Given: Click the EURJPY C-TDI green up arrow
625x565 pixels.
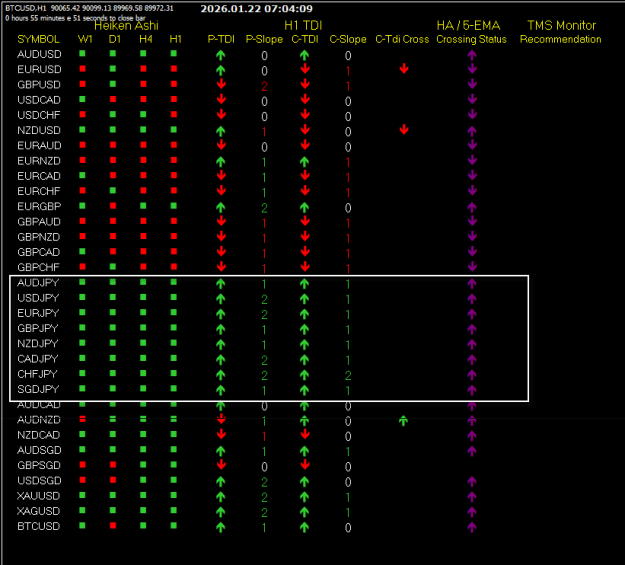Looking at the screenshot, I should pos(305,314).
